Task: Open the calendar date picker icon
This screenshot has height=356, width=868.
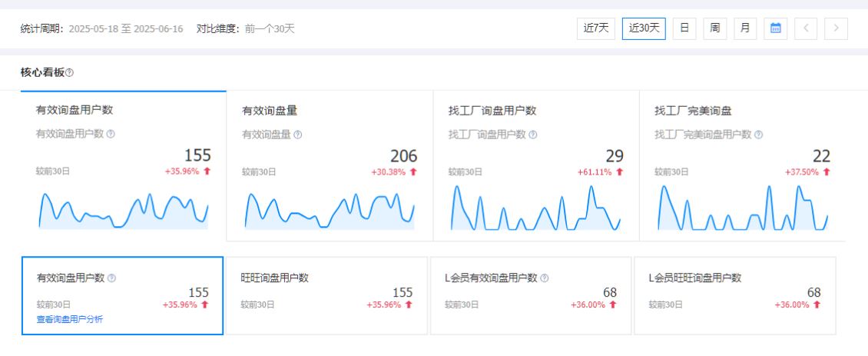Action: point(775,28)
